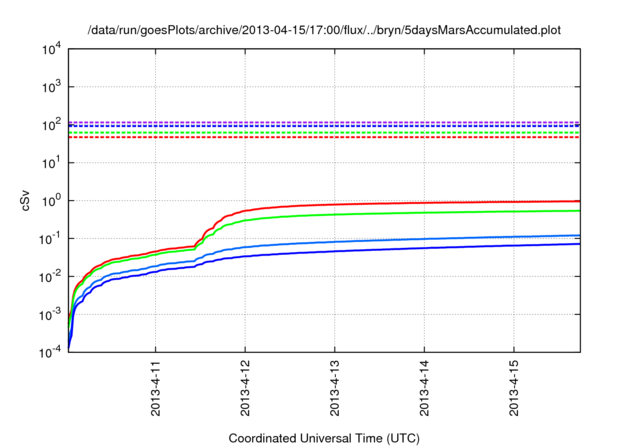Click the dashed blue limit line
The image size is (640, 448).
pyautogui.click(x=324, y=126)
